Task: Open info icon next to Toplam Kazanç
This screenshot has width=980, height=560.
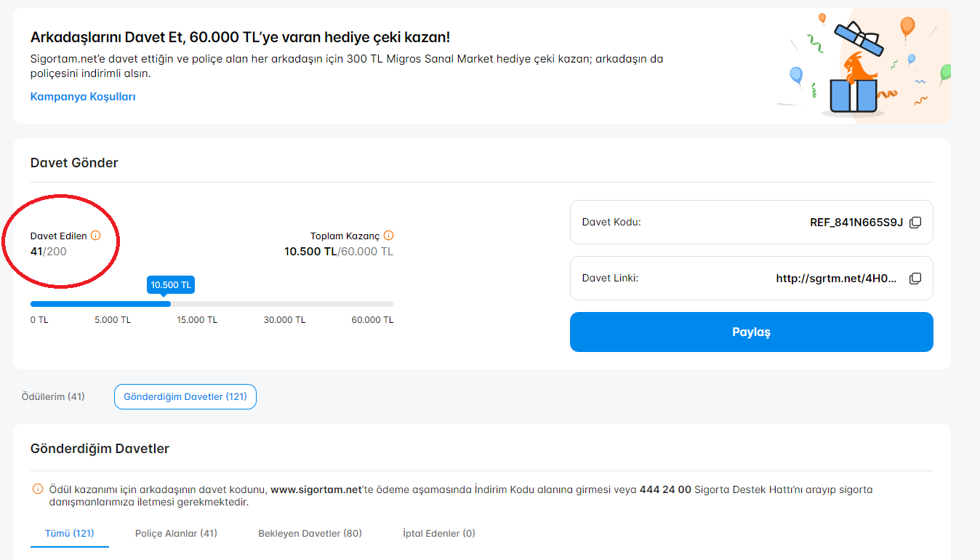Action: (x=388, y=236)
